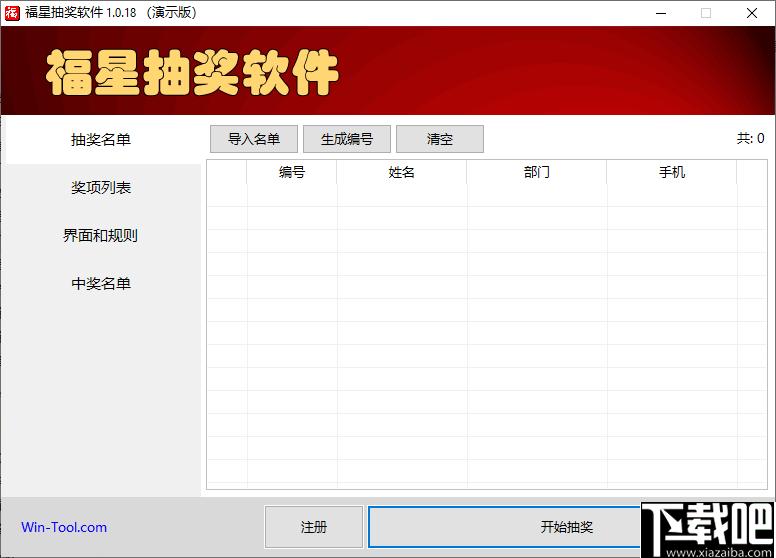Click the 部门 column header
The width and height of the screenshot is (776, 558).
[537, 172]
